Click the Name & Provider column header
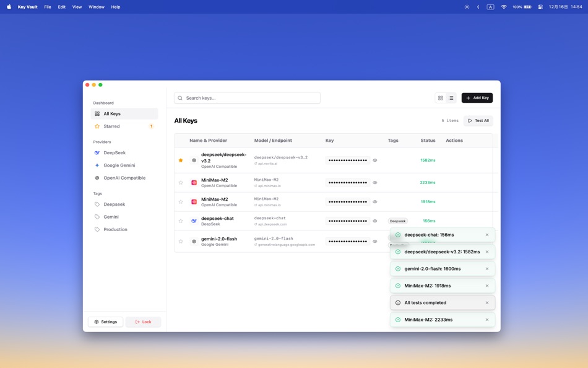Viewport: 588px width, 368px height. click(x=208, y=141)
